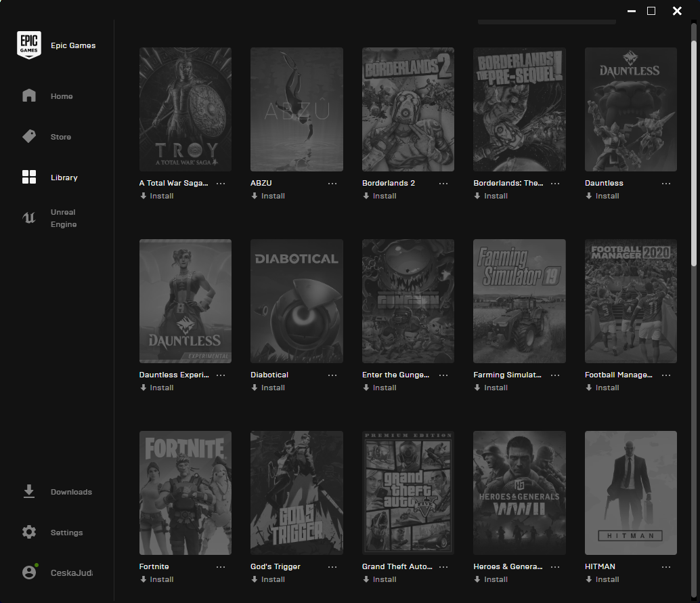Click the CeskaJuda account name
Screen dimensions: 700x603
[x=72, y=573]
